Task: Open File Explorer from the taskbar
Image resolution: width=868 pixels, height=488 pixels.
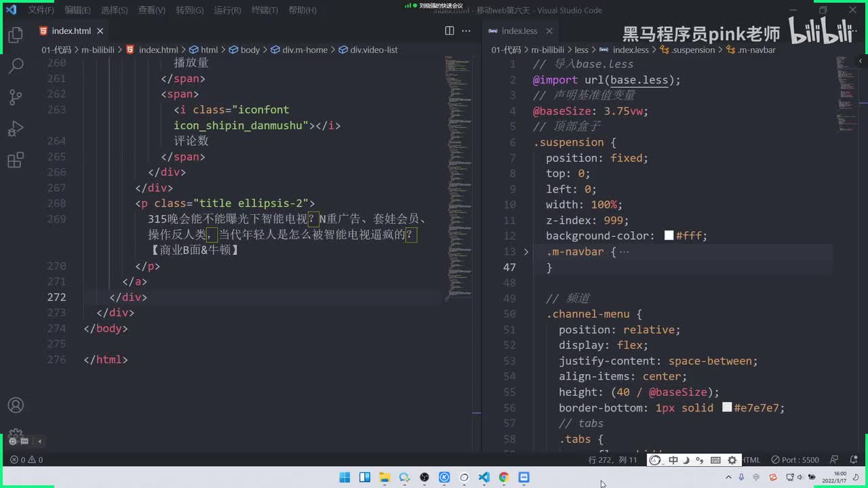Action: [384, 477]
